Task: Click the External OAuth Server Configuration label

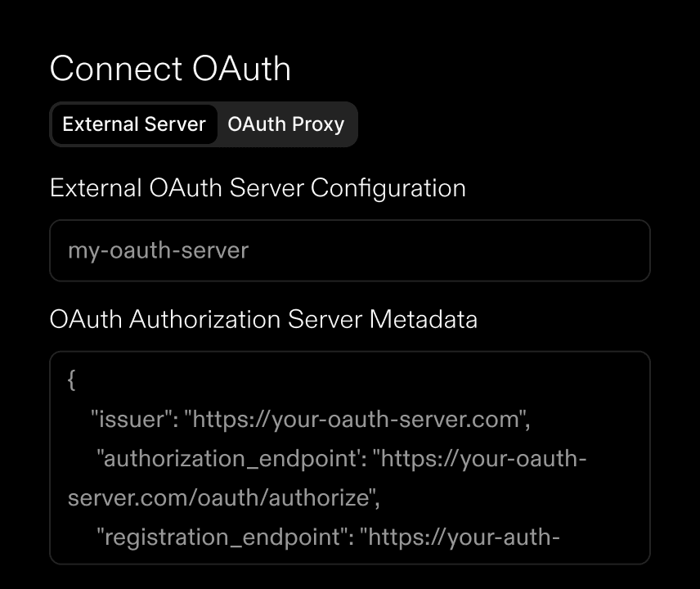Action: click(258, 188)
